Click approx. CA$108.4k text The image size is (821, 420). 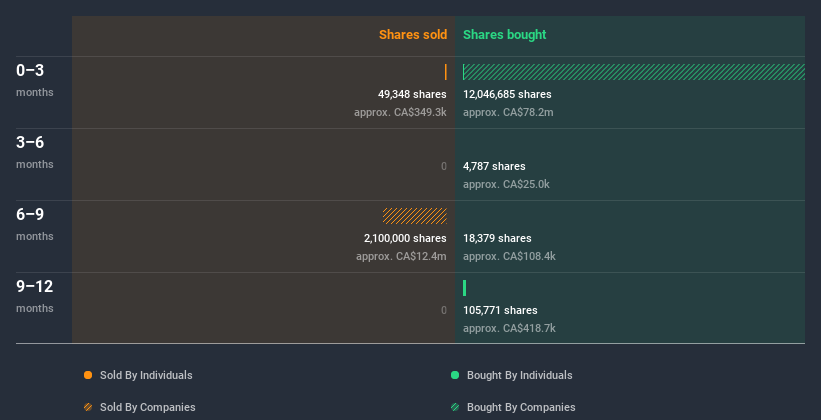pos(509,256)
